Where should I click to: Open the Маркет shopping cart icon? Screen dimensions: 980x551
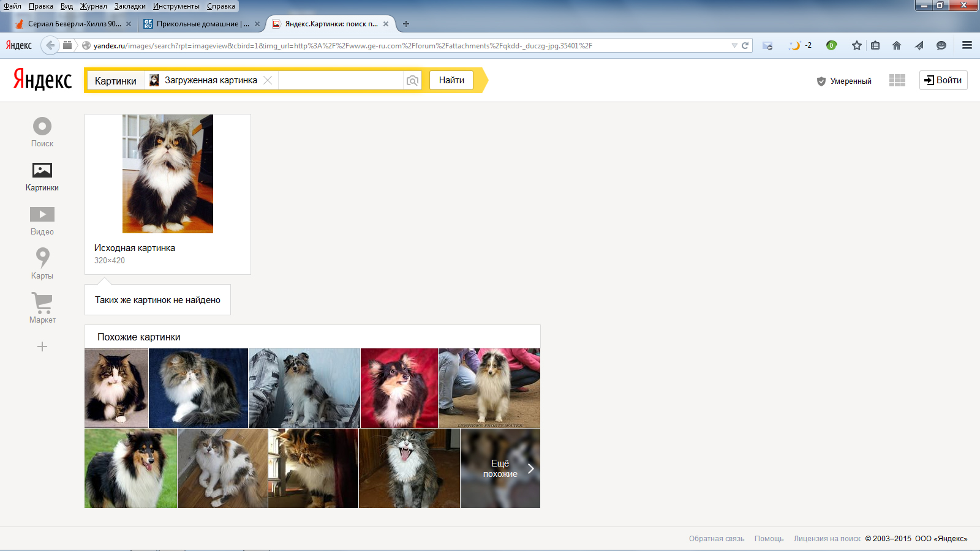[x=42, y=302]
